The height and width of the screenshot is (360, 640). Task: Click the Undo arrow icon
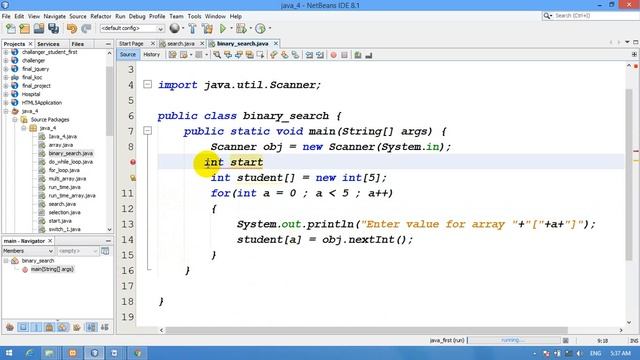pos(72,28)
